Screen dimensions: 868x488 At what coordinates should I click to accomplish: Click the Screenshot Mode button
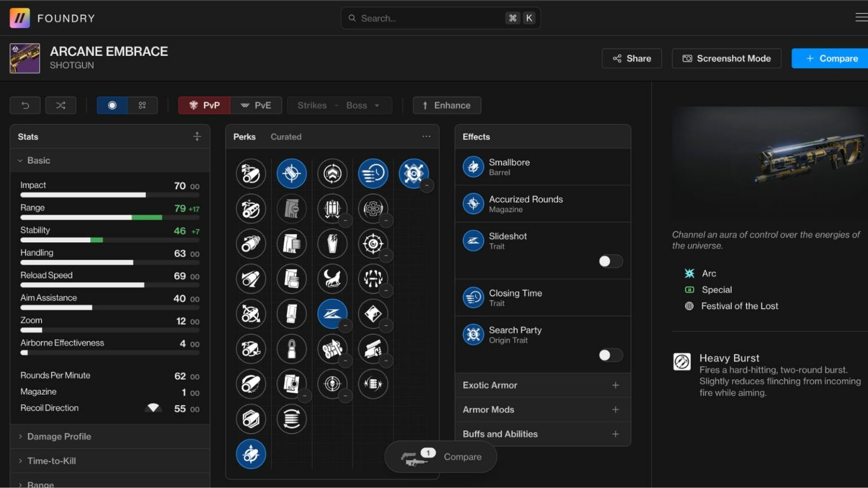click(x=726, y=58)
